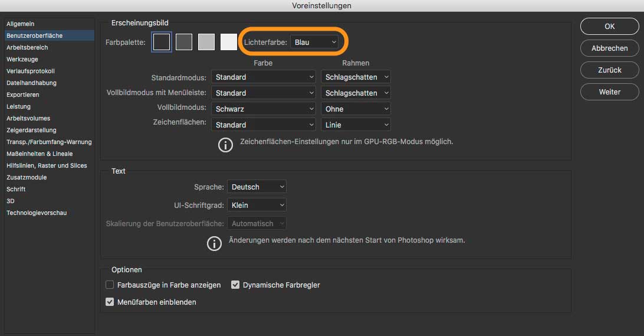Click the Weiter button

click(609, 92)
